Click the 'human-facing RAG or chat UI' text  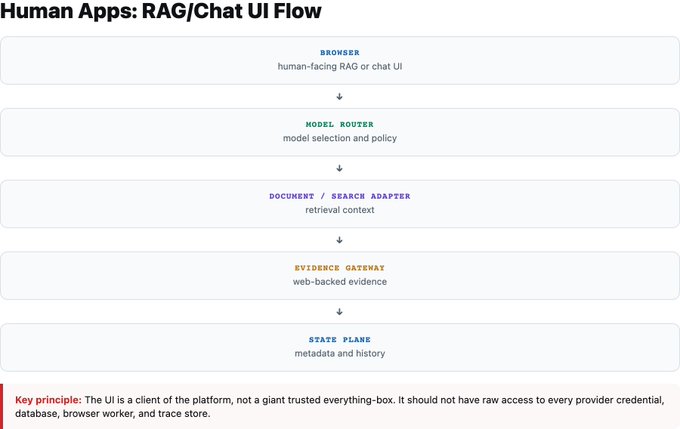[340, 66]
